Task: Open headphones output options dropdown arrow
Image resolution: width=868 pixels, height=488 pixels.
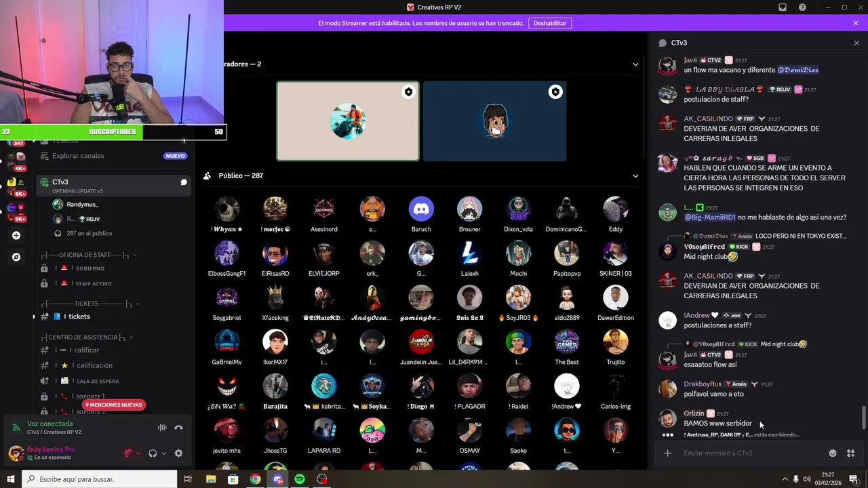Action: [164, 453]
